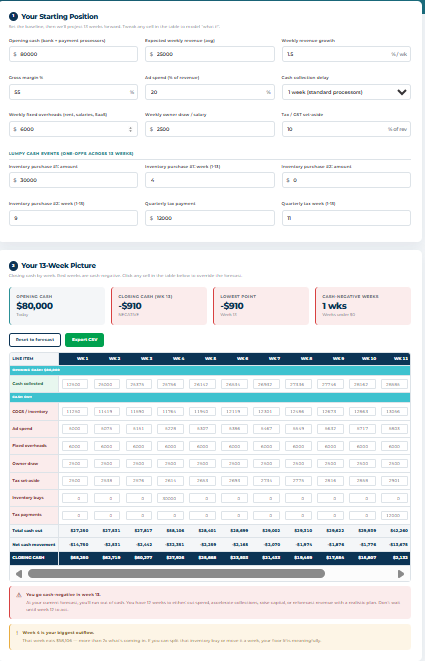This screenshot has height=661, width=425.
Task: Edit the Inventory purchase #2 week field
Action: pyautogui.click(x=73, y=218)
